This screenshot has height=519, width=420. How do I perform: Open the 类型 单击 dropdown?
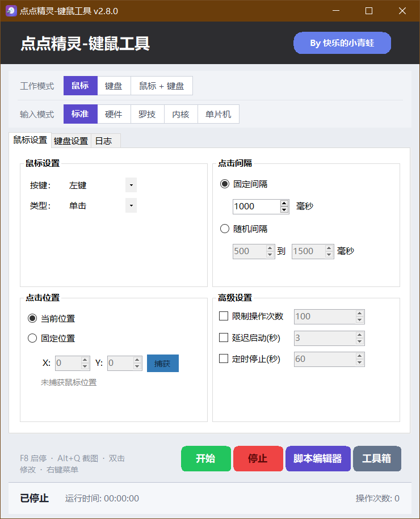131,205
